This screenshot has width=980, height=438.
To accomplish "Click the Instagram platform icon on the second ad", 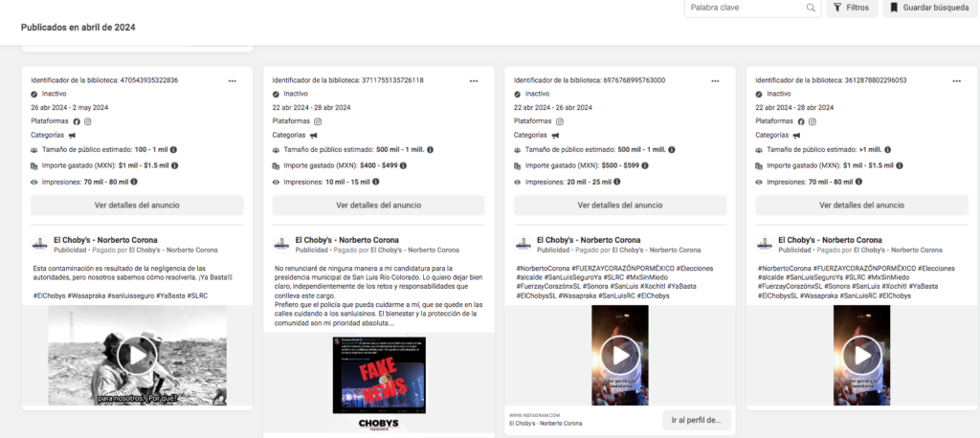I will pos(318,121).
